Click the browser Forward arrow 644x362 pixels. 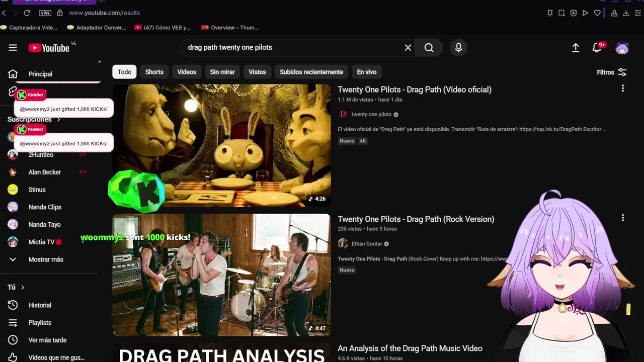coord(15,13)
